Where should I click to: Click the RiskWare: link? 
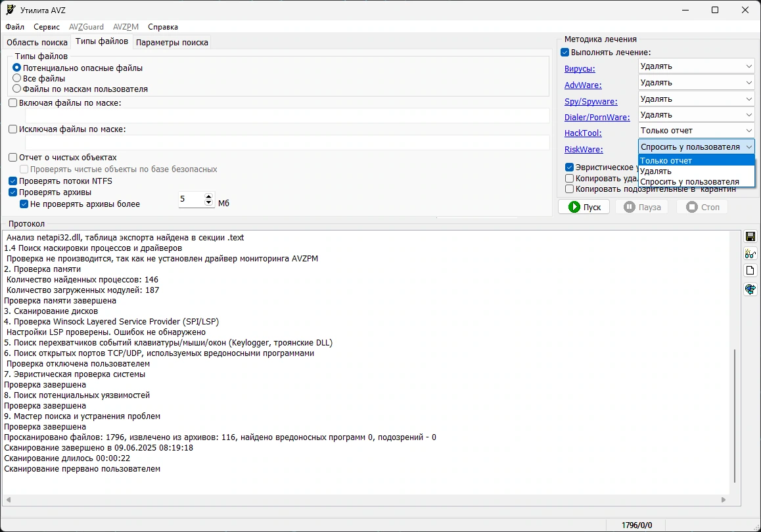click(x=584, y=149)
